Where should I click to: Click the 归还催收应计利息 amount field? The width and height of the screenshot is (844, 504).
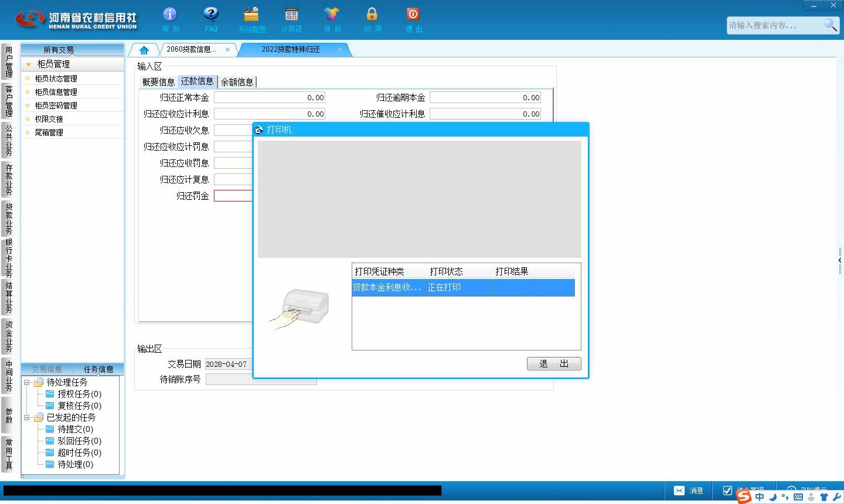(x=485, y=114)
